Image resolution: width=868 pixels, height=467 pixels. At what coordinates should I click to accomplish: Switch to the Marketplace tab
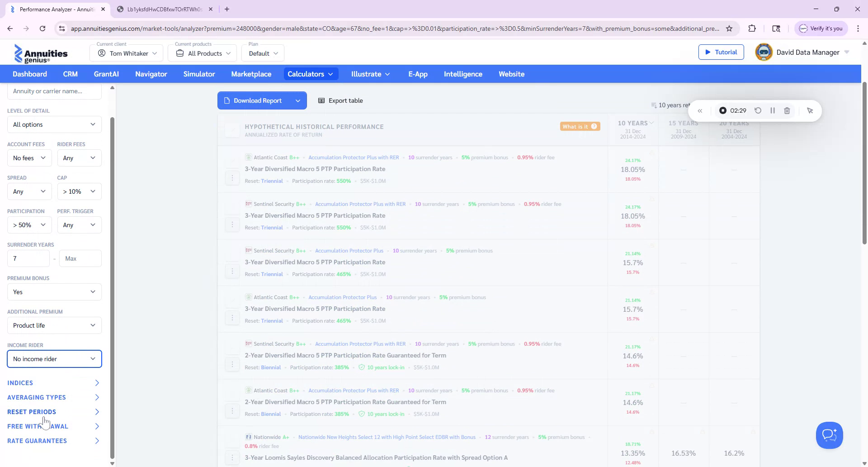(x=251, y=74)
